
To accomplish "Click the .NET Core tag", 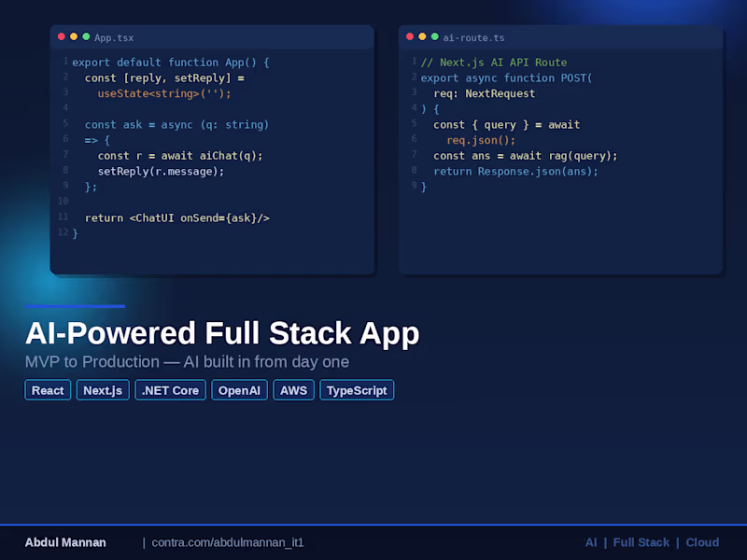I will 170,390.
